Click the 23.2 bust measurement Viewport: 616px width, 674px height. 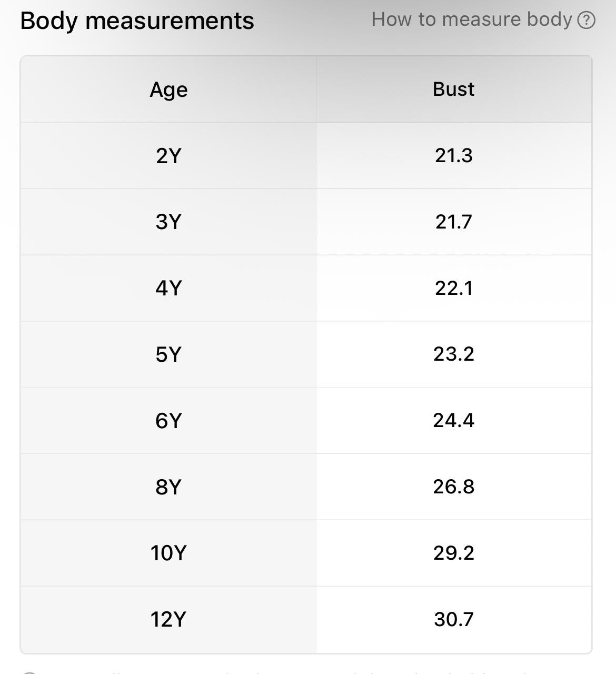click(453, 354)
